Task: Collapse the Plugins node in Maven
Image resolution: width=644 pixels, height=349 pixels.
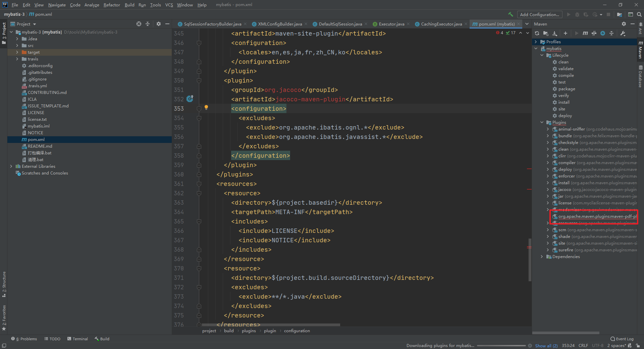Action: coord(542,122)
